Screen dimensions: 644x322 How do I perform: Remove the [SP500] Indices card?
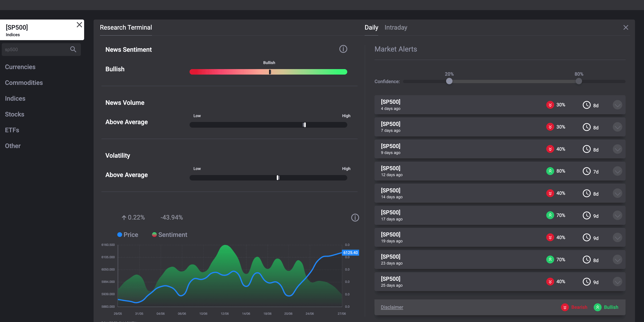click(79, 25)
